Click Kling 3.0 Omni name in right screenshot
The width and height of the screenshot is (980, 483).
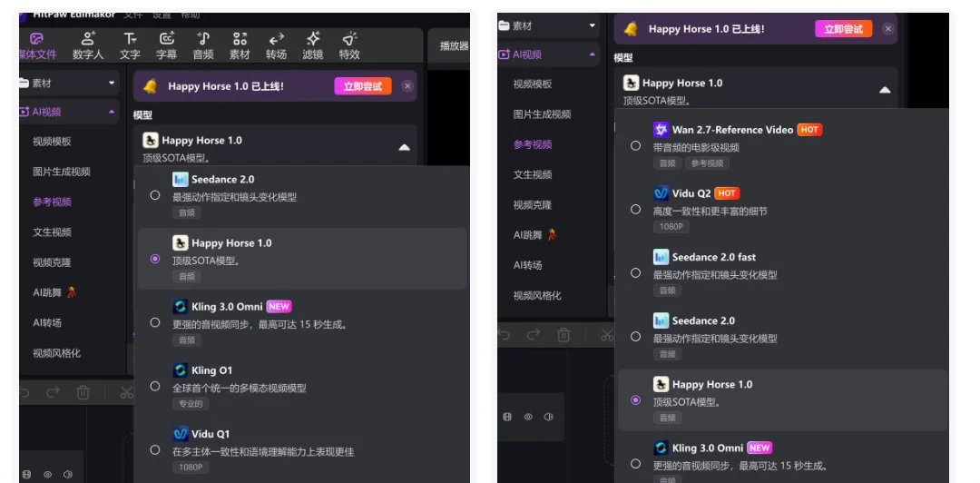(708, 448)
